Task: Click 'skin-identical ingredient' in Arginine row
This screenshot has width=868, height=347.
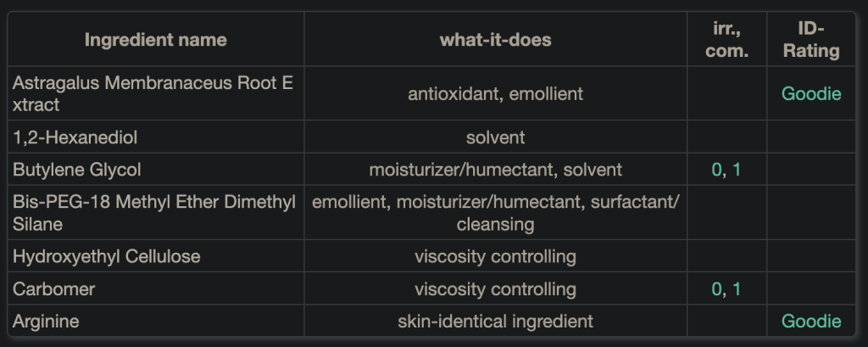Action: 495,322
